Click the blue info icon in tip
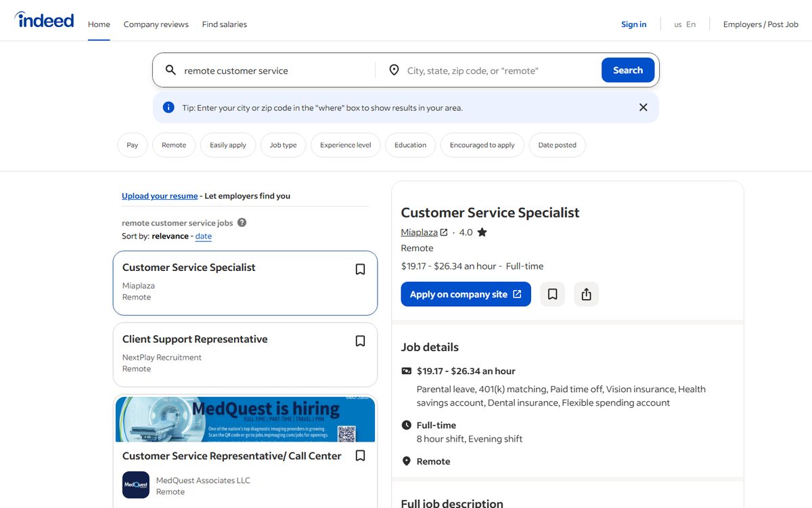 [x=168, y=108]
